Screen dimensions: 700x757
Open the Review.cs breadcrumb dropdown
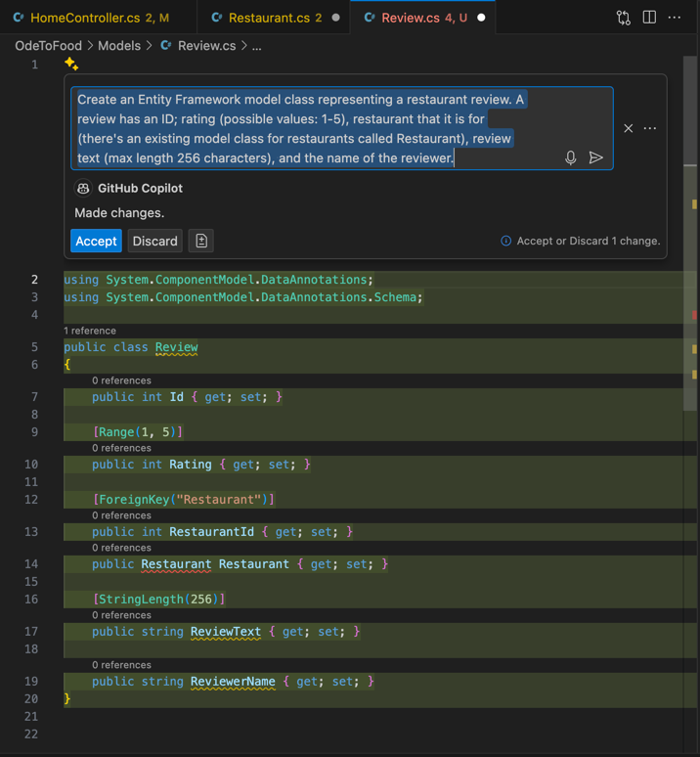coord(206,46)
